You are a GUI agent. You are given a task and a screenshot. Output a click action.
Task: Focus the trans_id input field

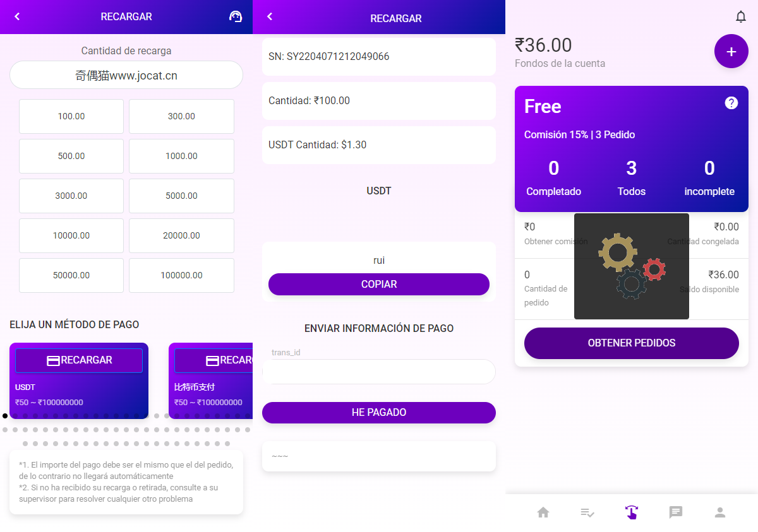tap(379, 372)
